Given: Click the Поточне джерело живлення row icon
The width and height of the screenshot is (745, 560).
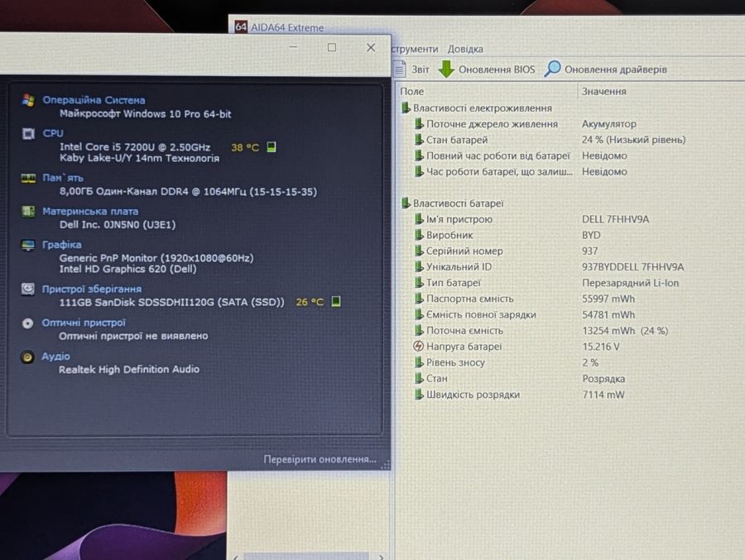Looking at the screenshot, I should point(419,124).
